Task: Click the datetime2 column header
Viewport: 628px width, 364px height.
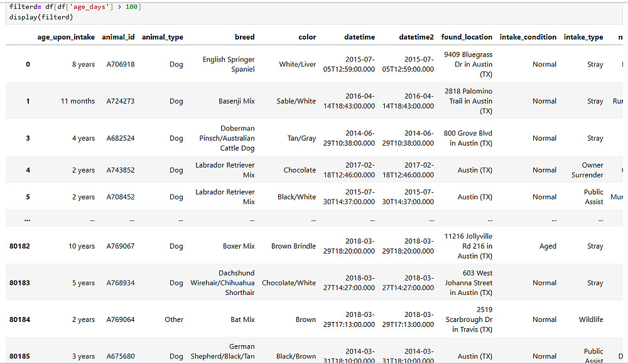Action: point(416,37)
